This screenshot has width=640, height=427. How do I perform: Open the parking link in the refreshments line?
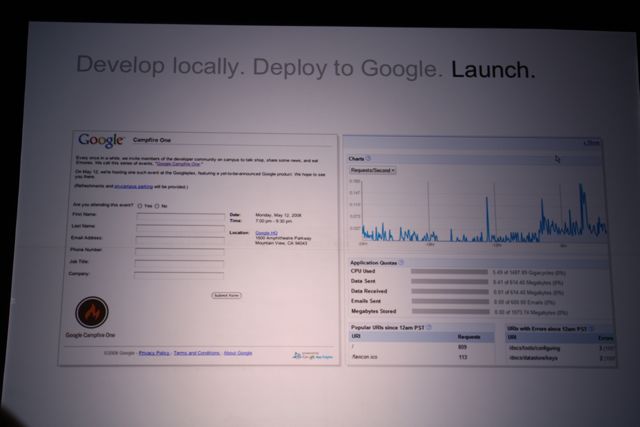click(133, 187)
